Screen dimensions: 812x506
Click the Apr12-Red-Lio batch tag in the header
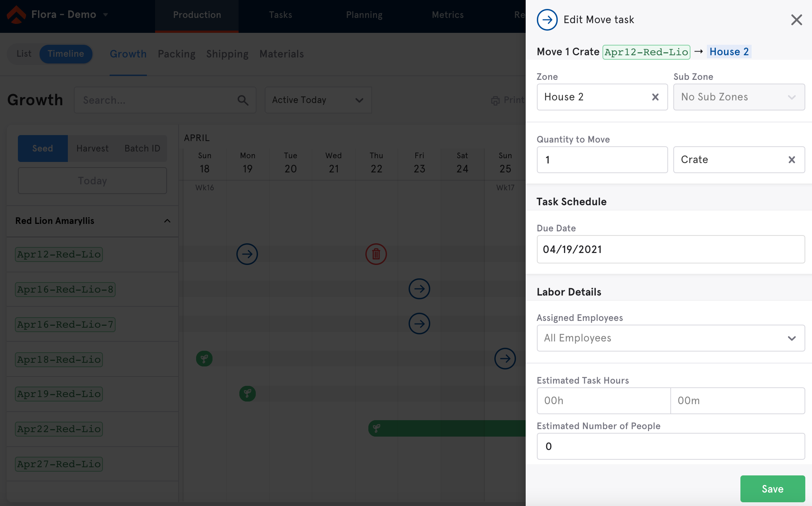click(646, 52)
